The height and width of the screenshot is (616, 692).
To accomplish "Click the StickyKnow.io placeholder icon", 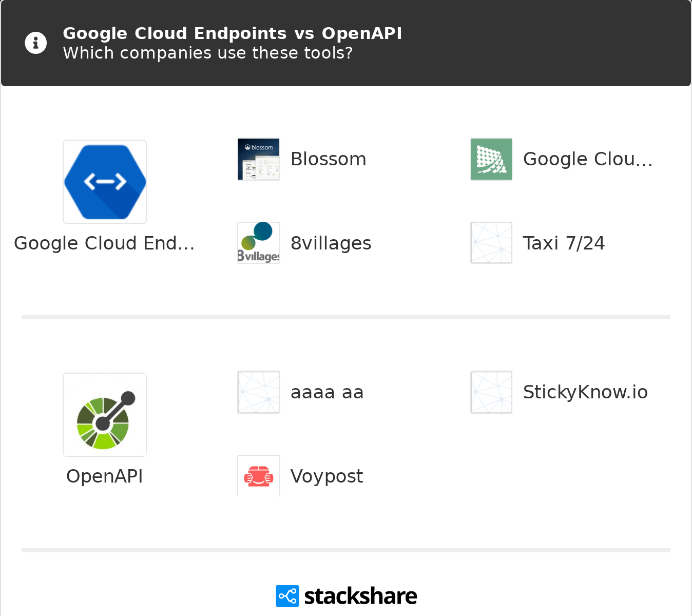I will [491, 392].
